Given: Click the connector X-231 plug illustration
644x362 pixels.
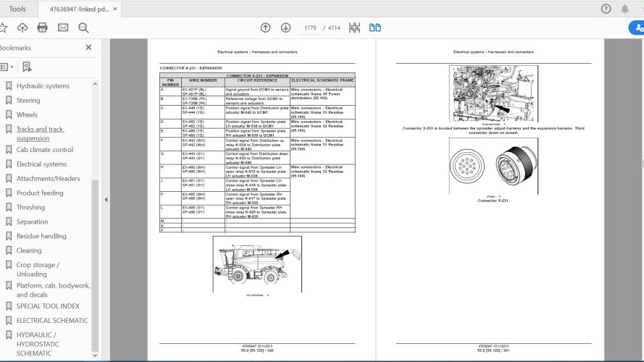Looking at the screenshot, I should pos(493,166).
